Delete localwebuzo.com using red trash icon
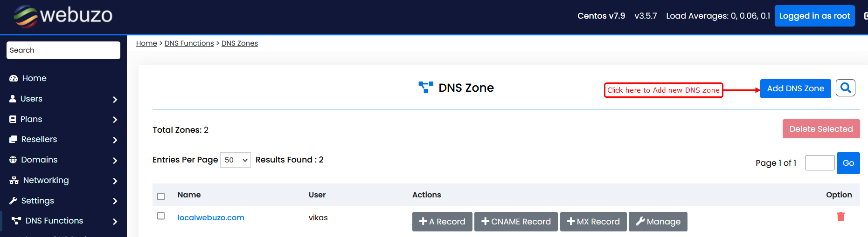 pos(840,217)
